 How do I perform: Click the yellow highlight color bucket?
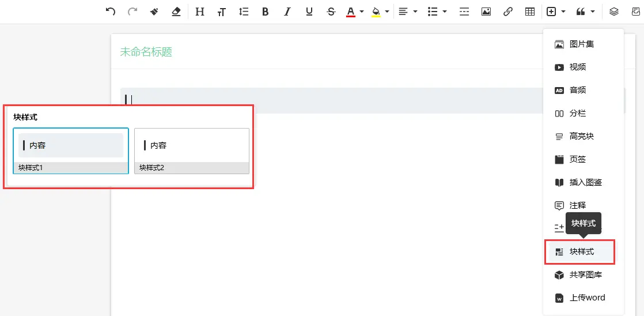[x=376, y=12]
